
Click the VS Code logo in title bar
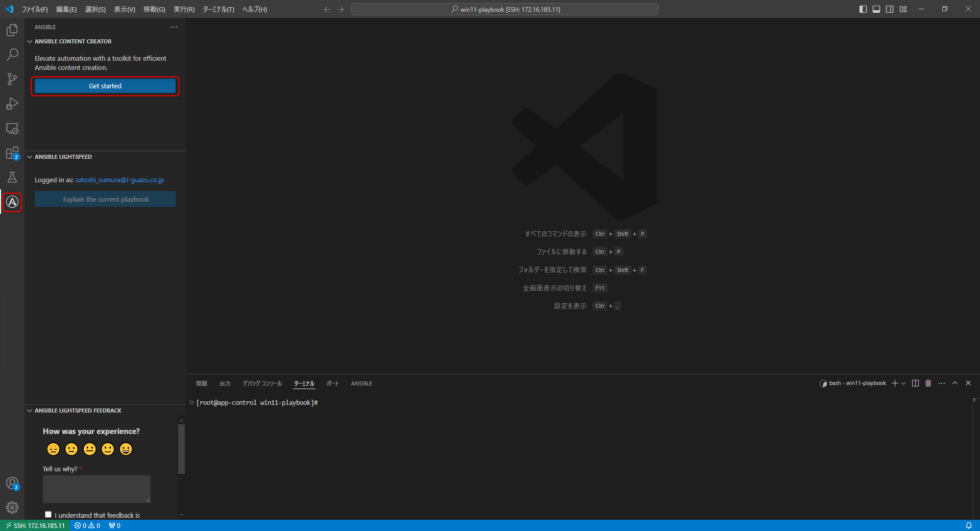[9, 9]
